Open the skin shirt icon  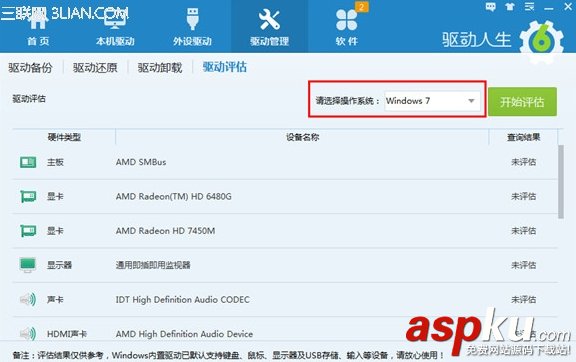point(510,7)
